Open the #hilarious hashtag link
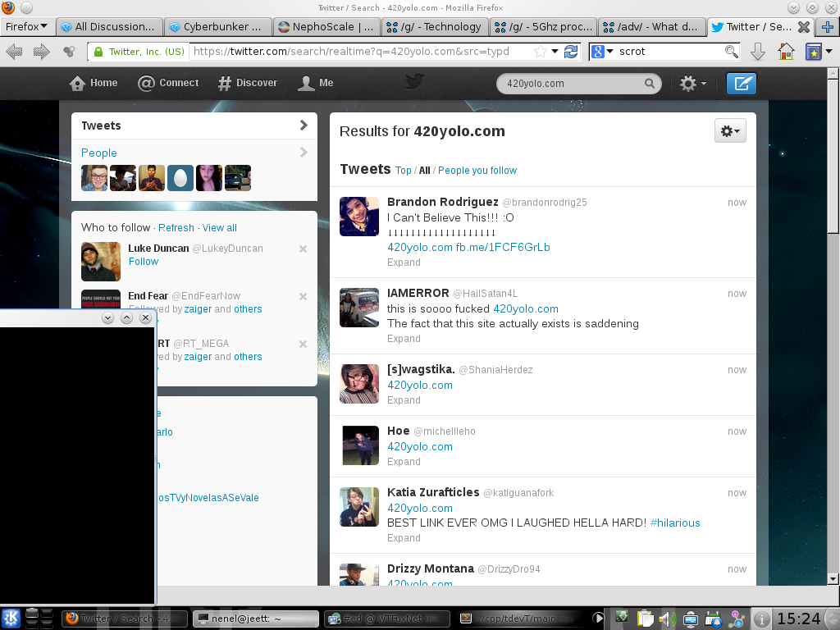Image resolution: width=840 pixels, height=630 pixels. (675, 523)
